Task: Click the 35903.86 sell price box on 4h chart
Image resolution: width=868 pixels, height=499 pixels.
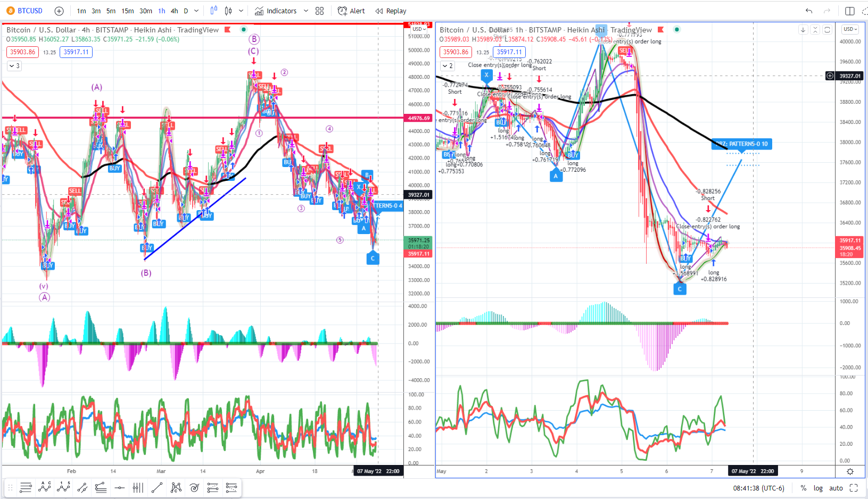Action: point(22,52)
